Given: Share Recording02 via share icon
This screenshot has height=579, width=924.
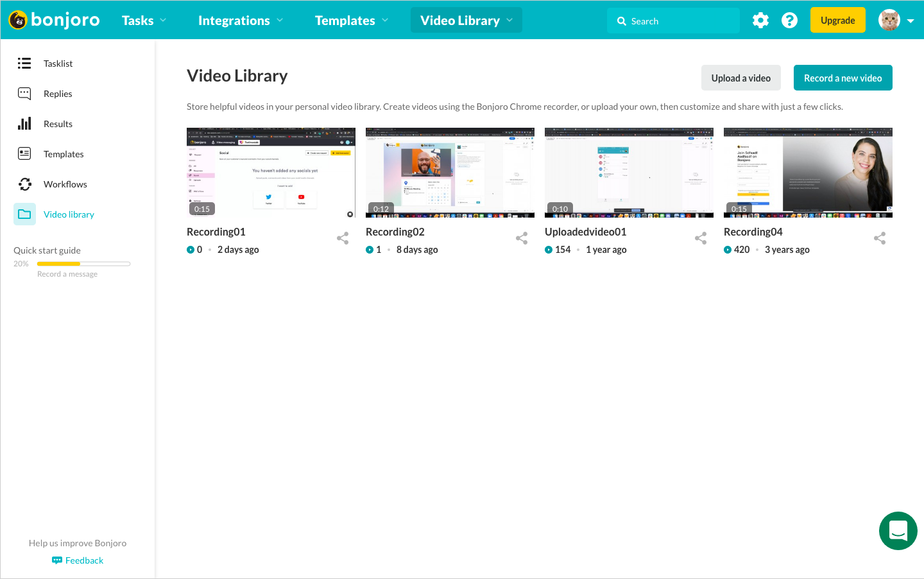Looking at the screenshot, I should click(522, 238).
